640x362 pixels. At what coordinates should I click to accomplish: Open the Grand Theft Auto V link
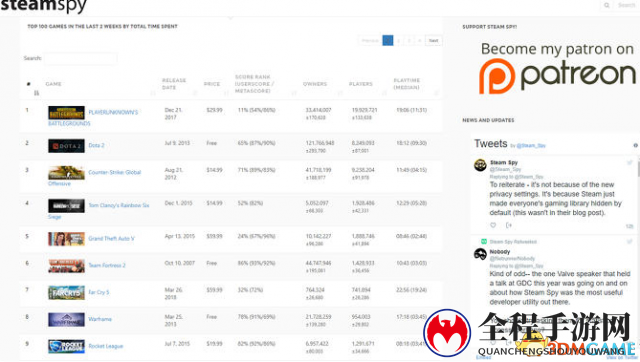(x=111, y=238)
